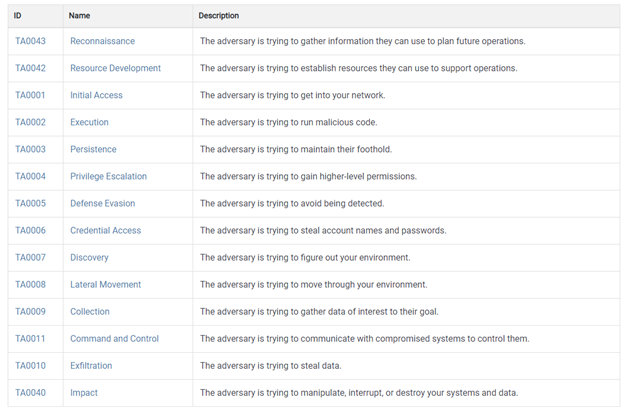Navigate to the Persistence tactic link
Image resolution: width=628 pixels, height=414 pixels.
(x=93, y=149)
